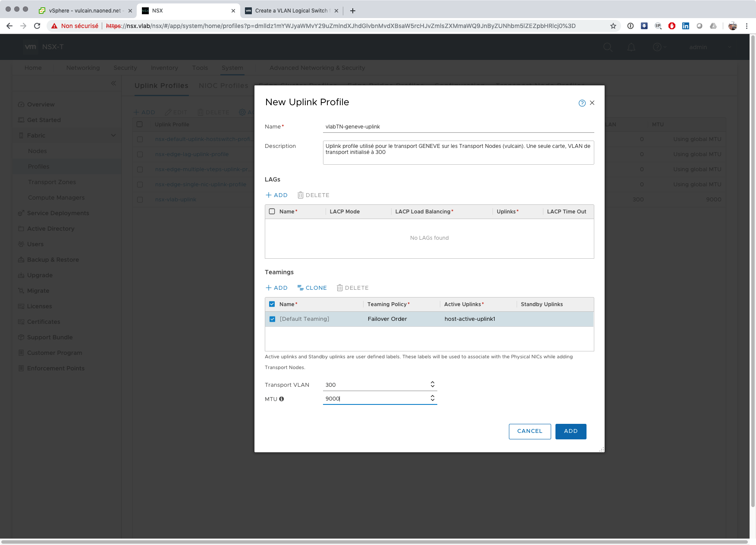
Task: Click the LAGs add plus icon
Action: click(x=269, y=195)
